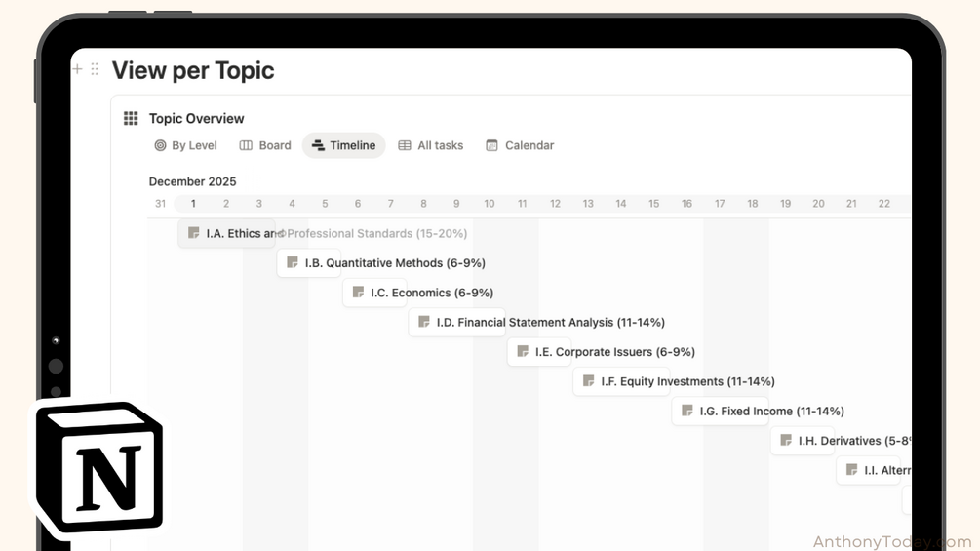The width and height of the screenshot is (980, 551).
Task: Open the I.H. Derivatives timeline item
Action: click(x=841, y=441)
